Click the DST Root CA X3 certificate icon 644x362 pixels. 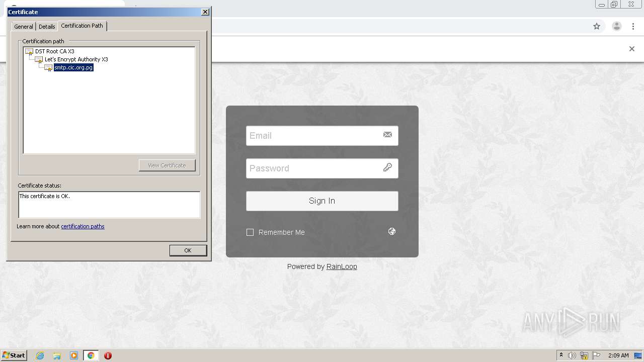29,51
